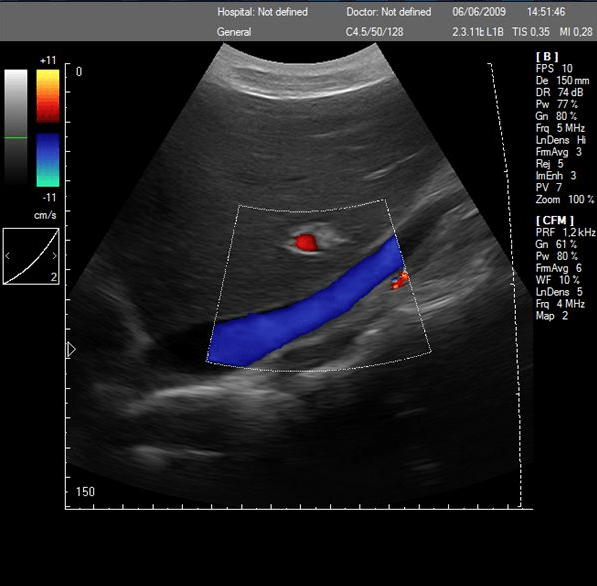Click the '[ B ]' mode heading
Image resolution: width=597 pixels, height=586 pixels.
pos(547,57)
